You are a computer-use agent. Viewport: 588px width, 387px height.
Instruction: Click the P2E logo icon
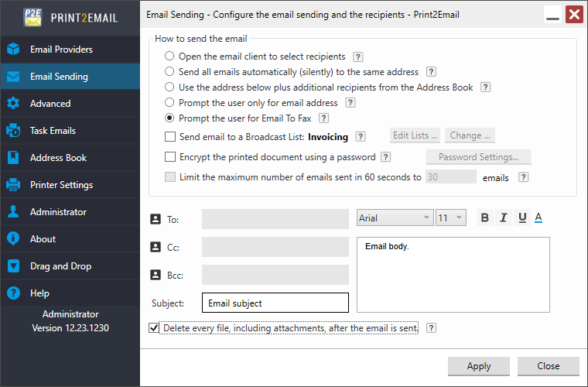coord(32,17)
